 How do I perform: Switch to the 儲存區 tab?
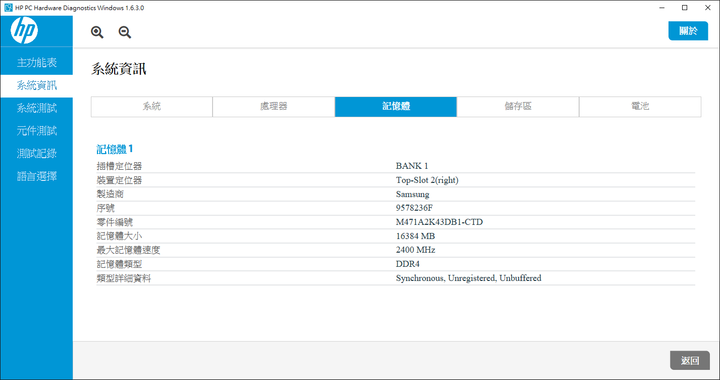518,106
